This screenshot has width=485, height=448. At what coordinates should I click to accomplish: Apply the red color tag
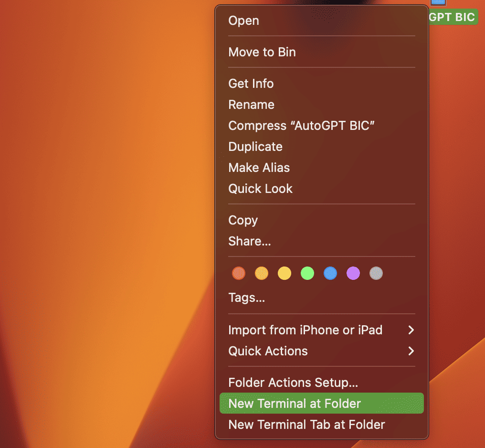point(239,273)
